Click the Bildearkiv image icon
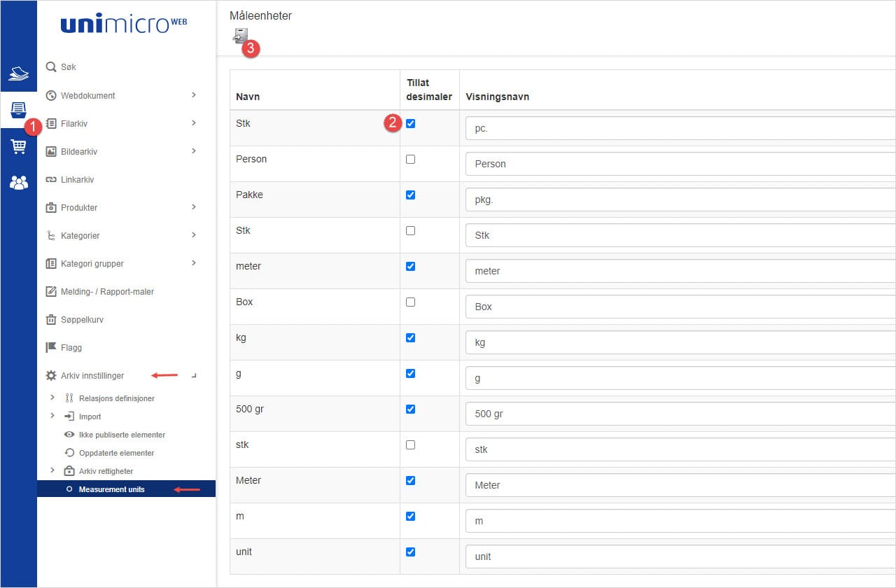 point(50,151)
